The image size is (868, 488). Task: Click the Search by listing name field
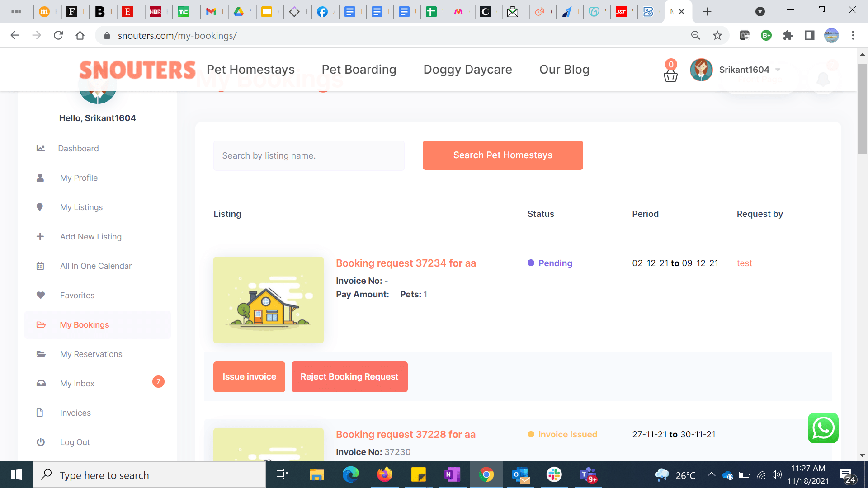pos(309,155)
